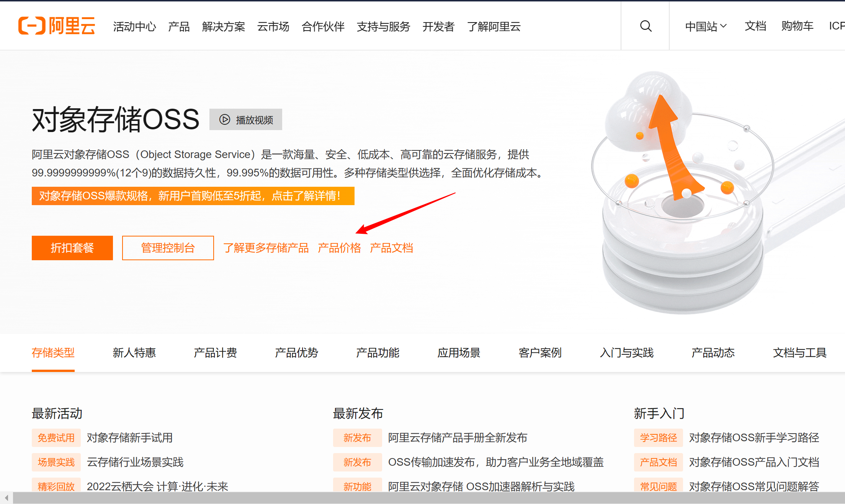Click the Alibaba Cloud logo

[57, 26]
